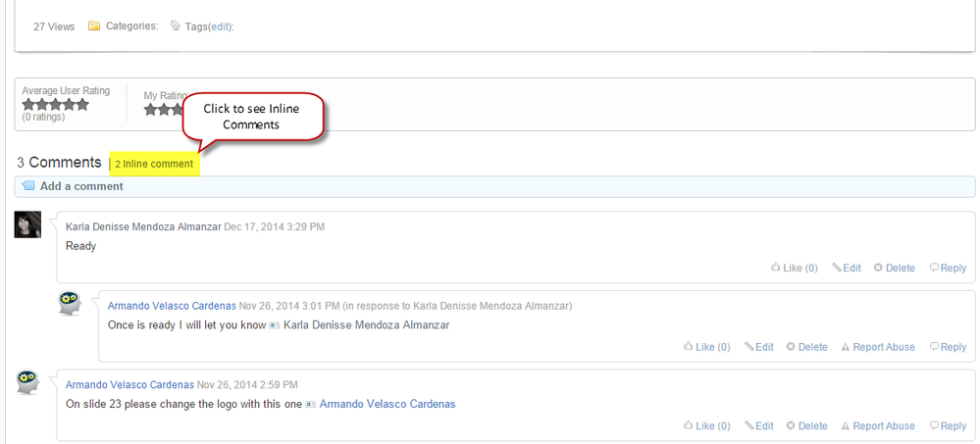The height and width of the screenshot is (444, 980).
Task: Like the "Once is ready" comment
Action: coord(707,347)
